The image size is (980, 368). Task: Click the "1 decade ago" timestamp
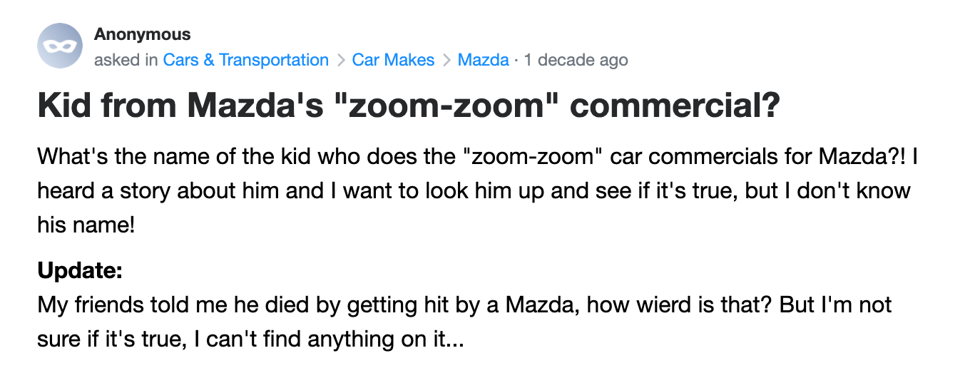coord(576,60)
